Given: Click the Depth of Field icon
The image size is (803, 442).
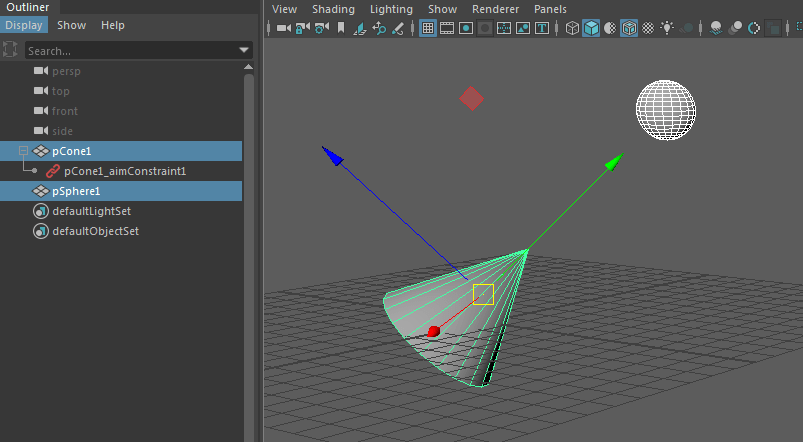Looking at the screenshot, I should [773, 28].
